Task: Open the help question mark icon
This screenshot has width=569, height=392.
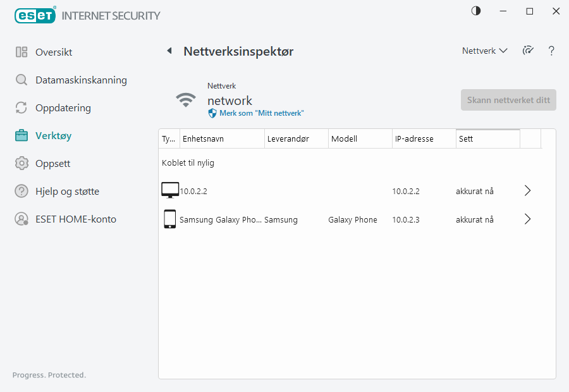Action: pyautogui.click(x=551, y=51)
